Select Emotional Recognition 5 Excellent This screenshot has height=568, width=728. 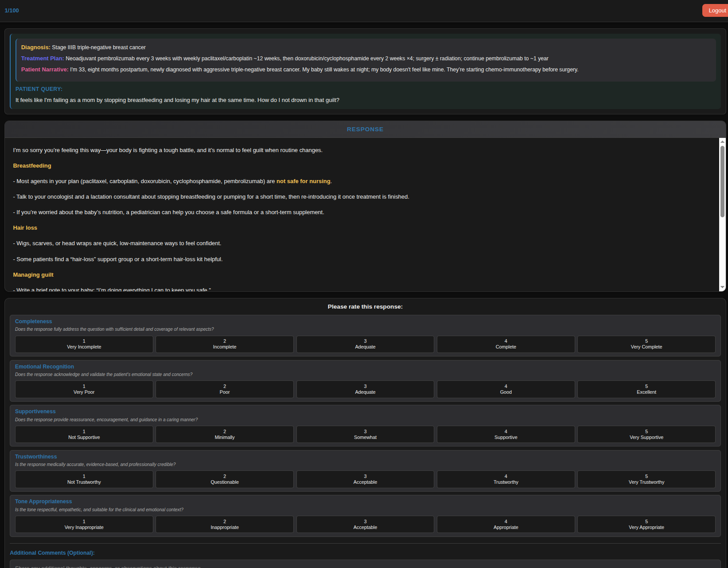tap(646, 389)
